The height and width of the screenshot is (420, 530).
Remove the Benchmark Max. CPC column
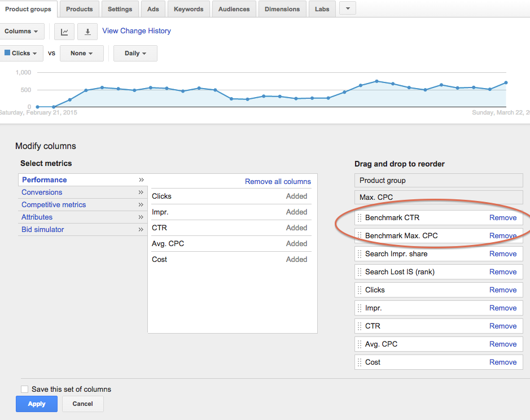(503, 236)
